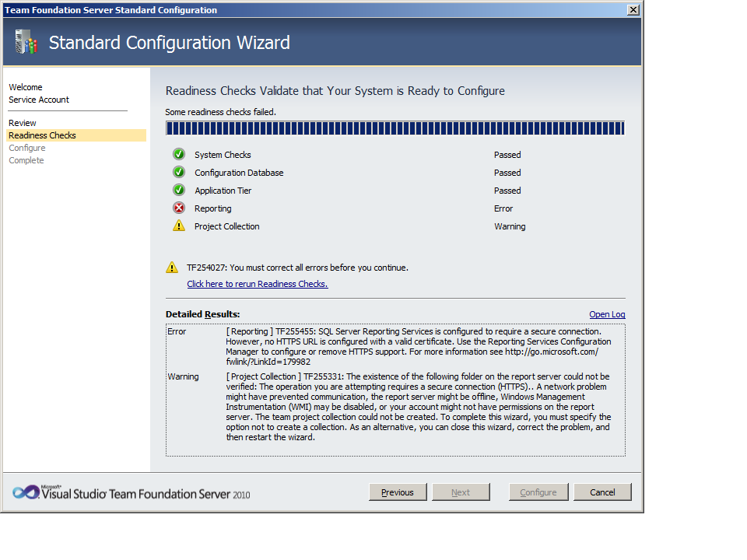
Task: Select the Complete step in sidebar
Action: 26,160
